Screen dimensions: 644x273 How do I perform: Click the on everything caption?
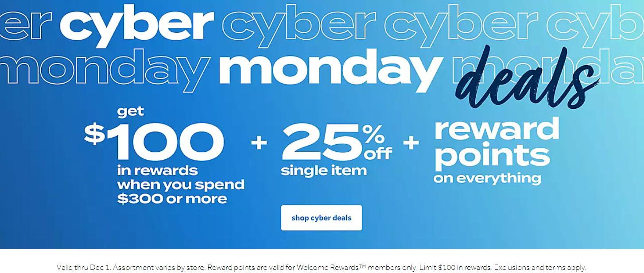[487, 179]
